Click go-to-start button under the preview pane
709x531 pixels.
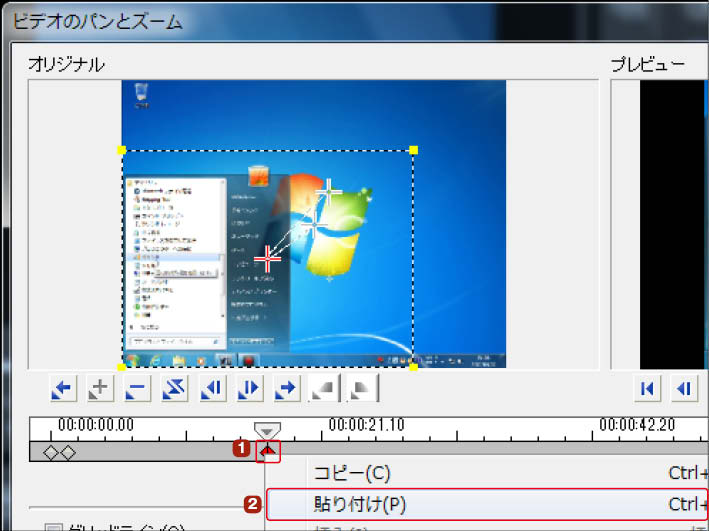click(647, 388)
